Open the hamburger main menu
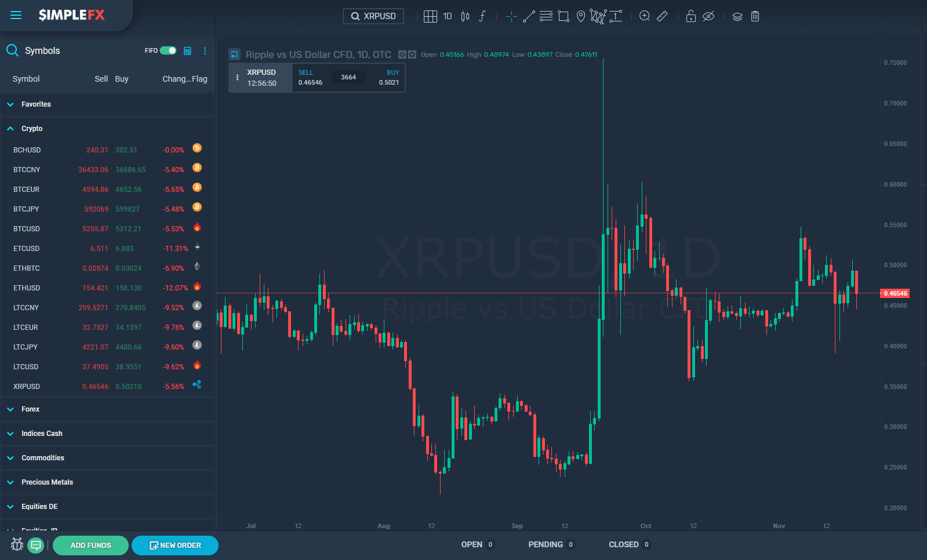This screenshot has width=927, height=560. [16, 15]
